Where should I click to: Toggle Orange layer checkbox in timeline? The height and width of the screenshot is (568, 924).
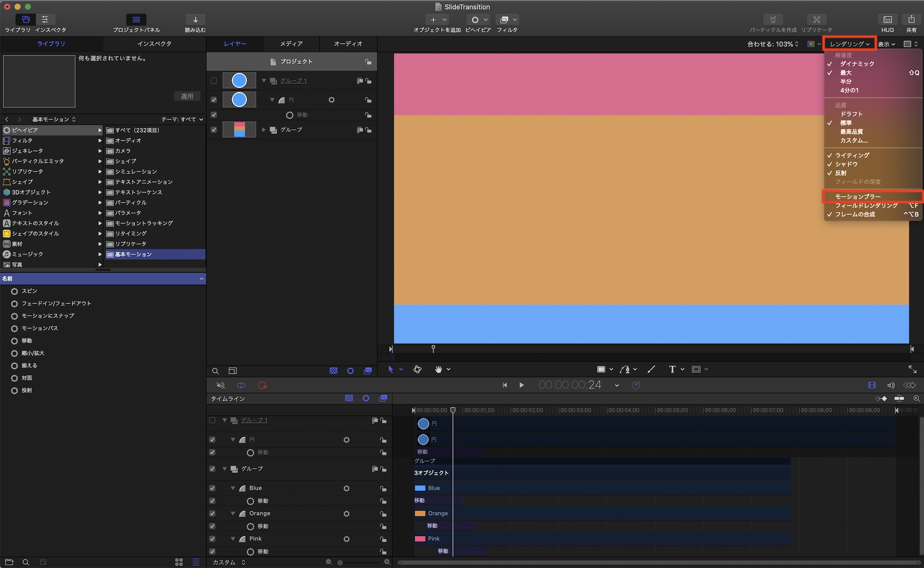click(213, 513)
